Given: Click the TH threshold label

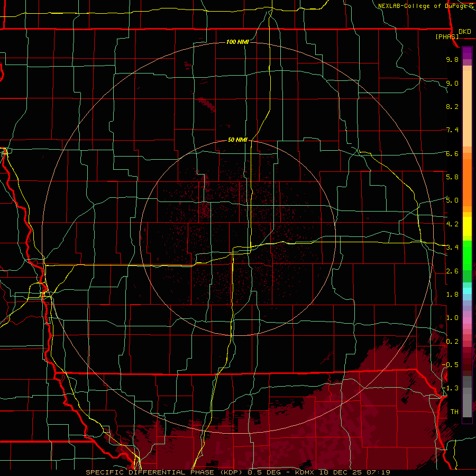Looking at the screenshot, I should click(454, 412).
